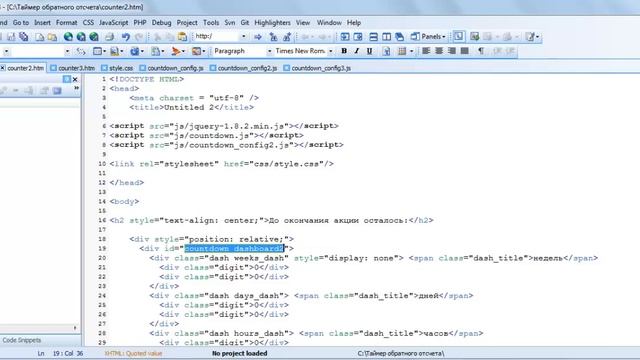Toggle Underline formatting
The width and height of the screenshot is (640, 360).
tap(369, 51)
